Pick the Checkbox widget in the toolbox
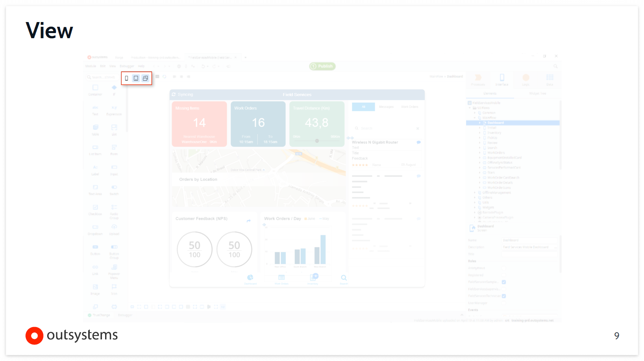Viewport: 644px width, 361px height. [x=95, y=210]
